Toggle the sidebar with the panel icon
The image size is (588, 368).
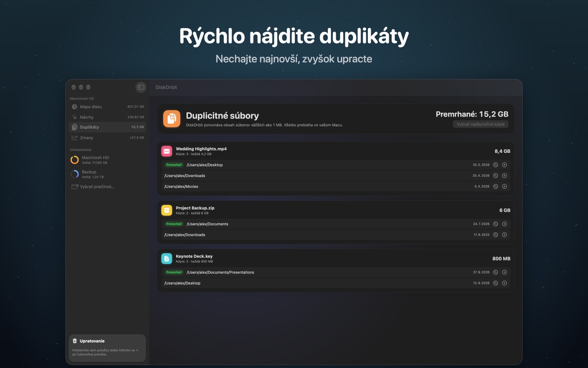pos(141,87)
